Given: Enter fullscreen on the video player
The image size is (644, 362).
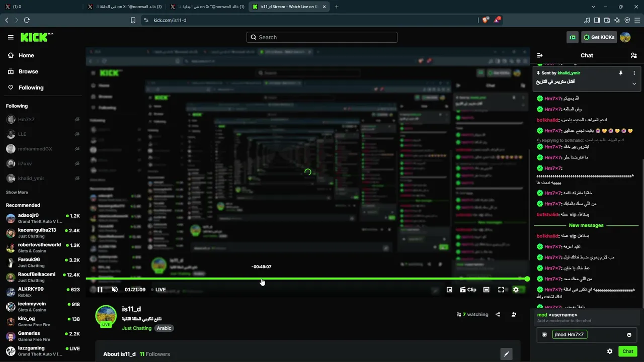Looking at the screenshot, I should pos(501,290).
